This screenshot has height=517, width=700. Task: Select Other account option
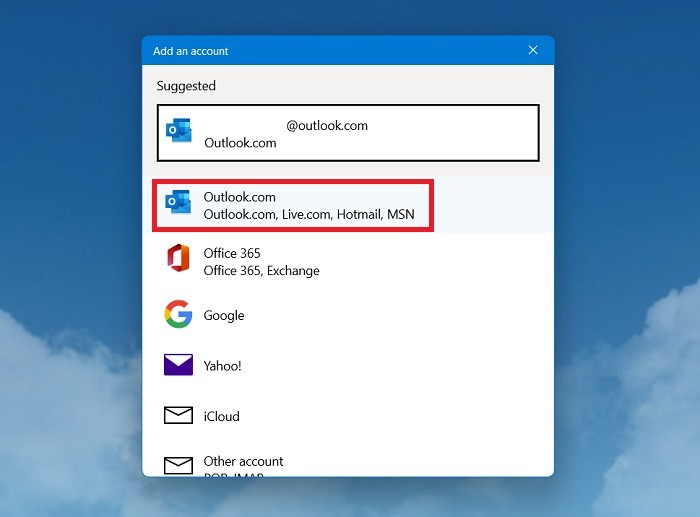348,460
